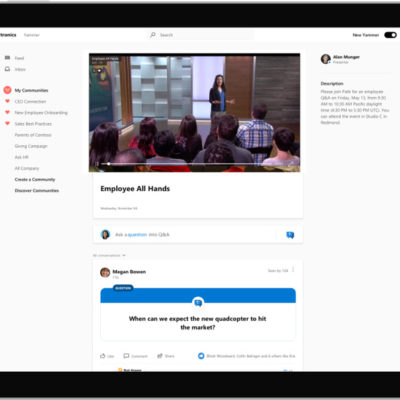The height and width of the screenshot is (400, 400).
Task: Like Megan Bowen's question
Action: coord(107,356)
